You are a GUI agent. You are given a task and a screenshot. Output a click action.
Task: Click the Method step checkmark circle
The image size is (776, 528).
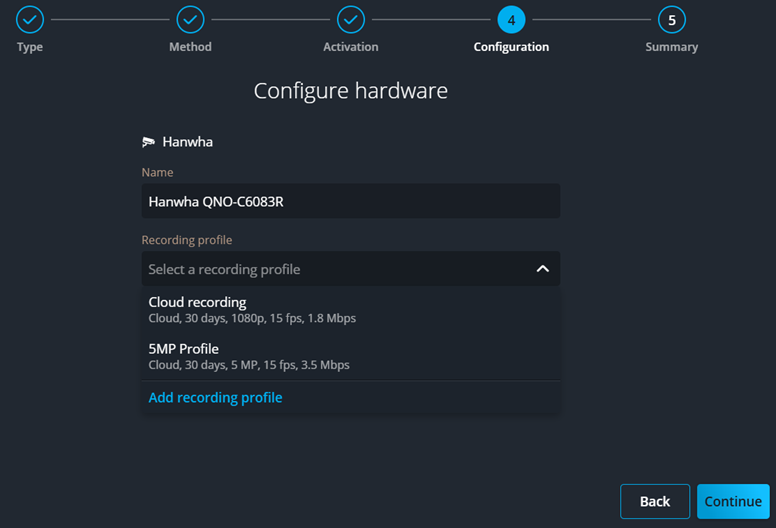pos(190,19)
